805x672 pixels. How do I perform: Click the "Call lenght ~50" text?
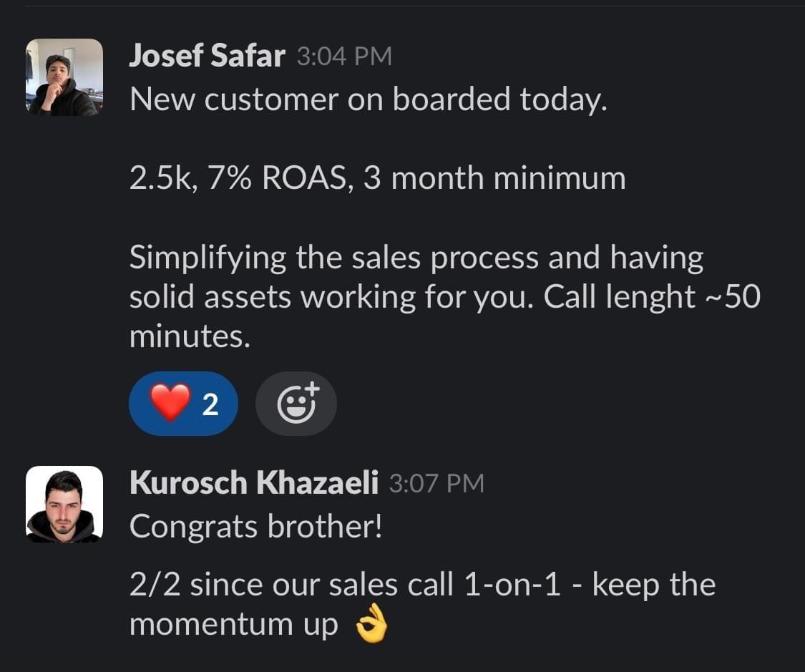click(651, 297)
